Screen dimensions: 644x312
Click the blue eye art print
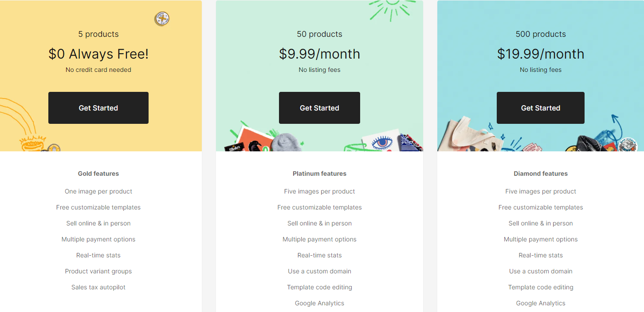(x=380, y=142)
